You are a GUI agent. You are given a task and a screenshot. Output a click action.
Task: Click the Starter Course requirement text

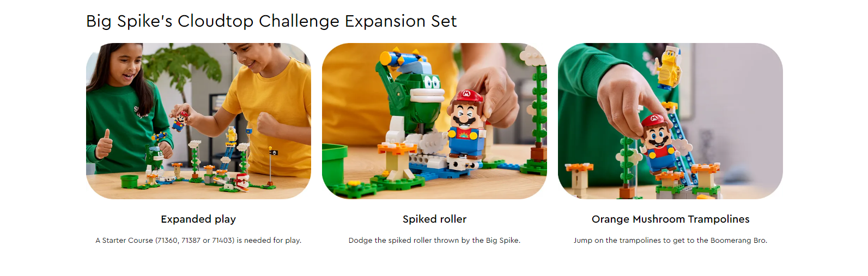(198, 240)
